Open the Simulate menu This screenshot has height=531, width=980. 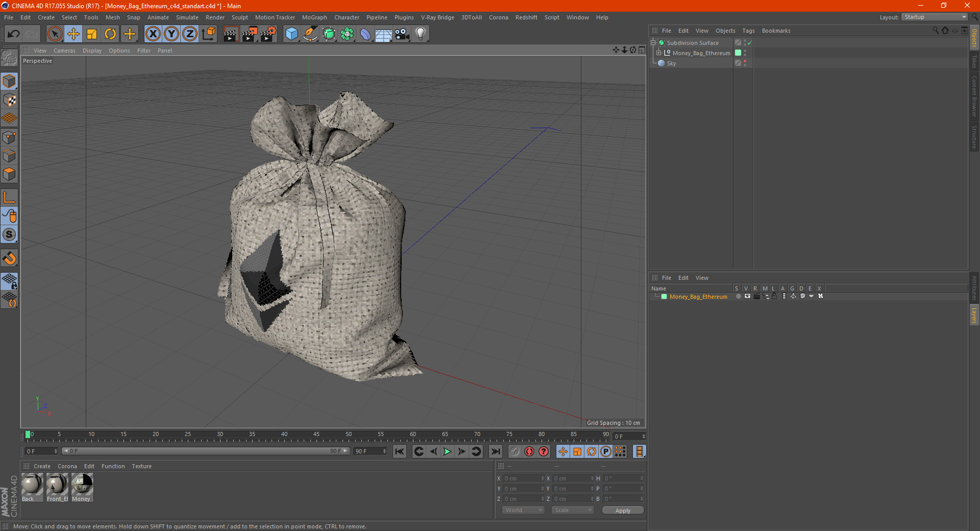click(x=187, y=17)
